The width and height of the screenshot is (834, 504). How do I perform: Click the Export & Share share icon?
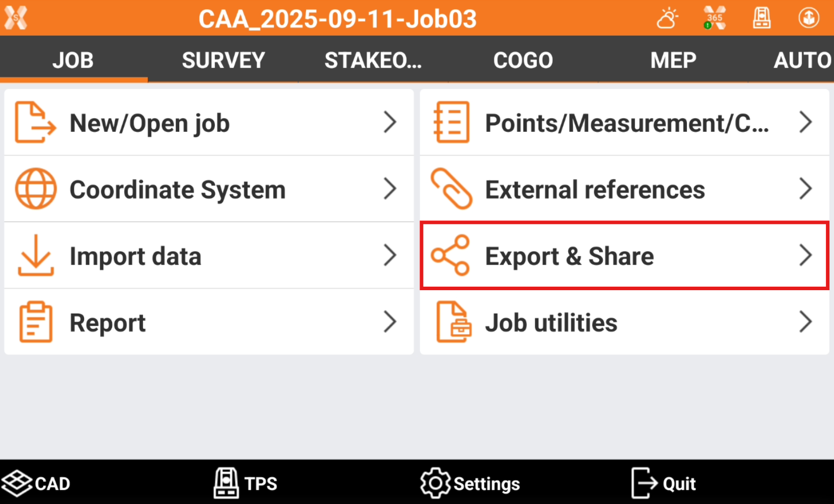[x=450, y=255]
